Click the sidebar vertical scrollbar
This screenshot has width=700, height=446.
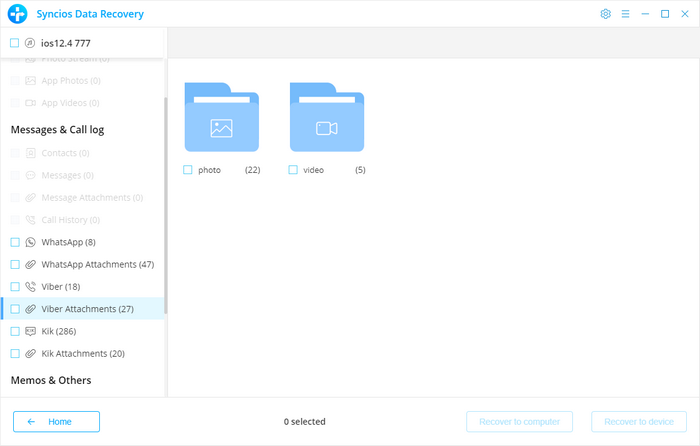165,200
